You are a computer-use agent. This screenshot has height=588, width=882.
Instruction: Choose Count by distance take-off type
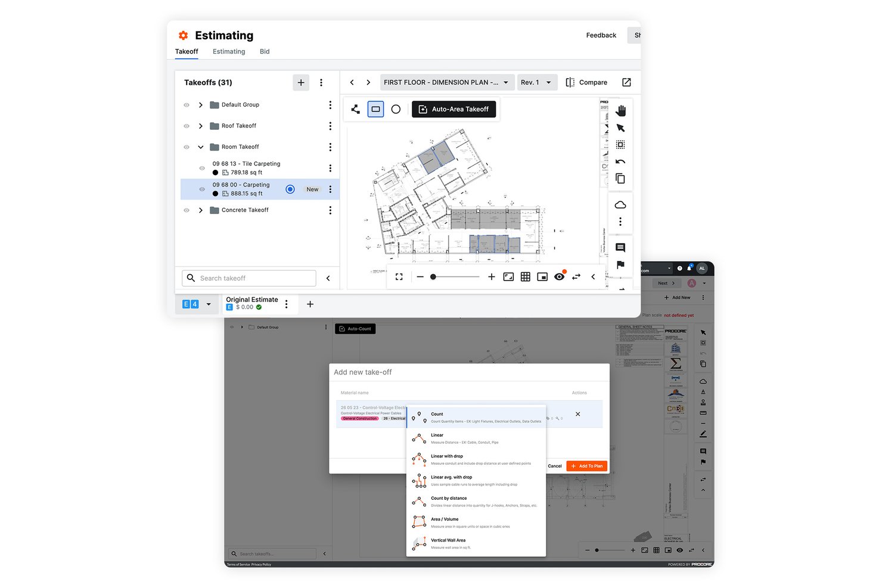[476, 502]
